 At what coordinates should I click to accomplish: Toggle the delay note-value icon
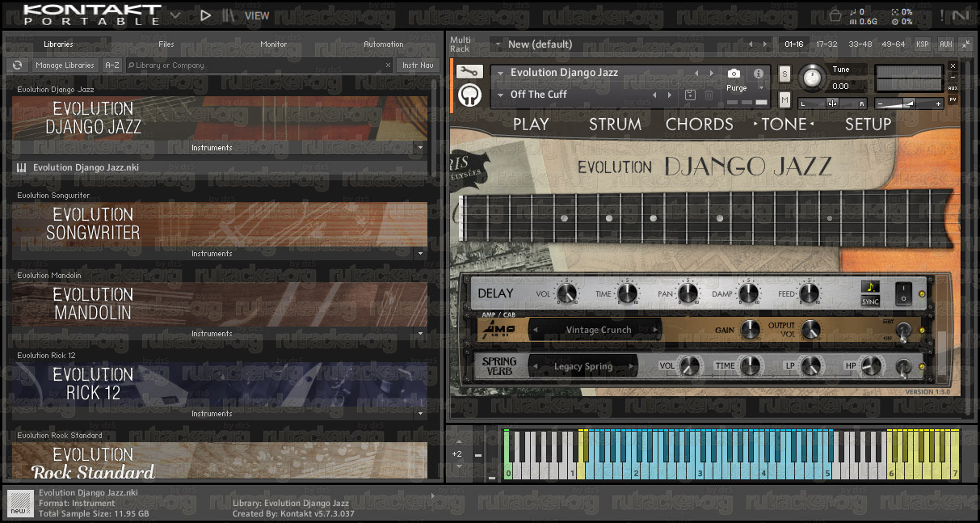click(870, 286)
